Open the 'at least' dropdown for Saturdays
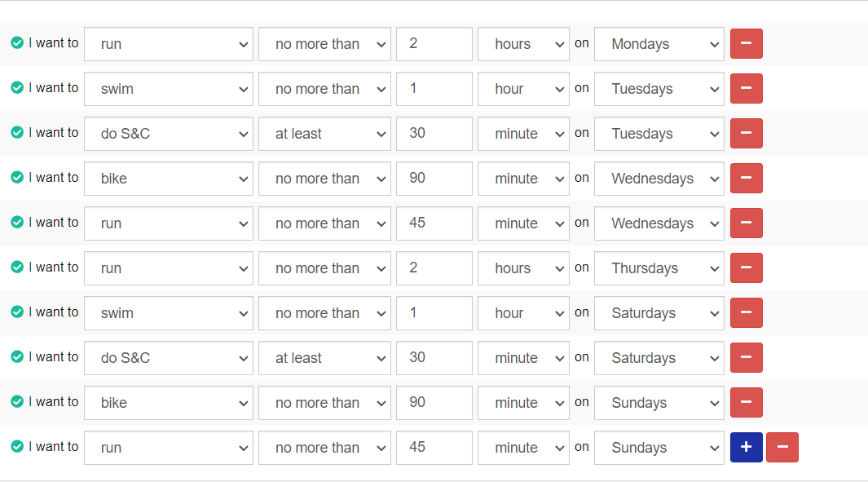868x482 pixels. 325,358
